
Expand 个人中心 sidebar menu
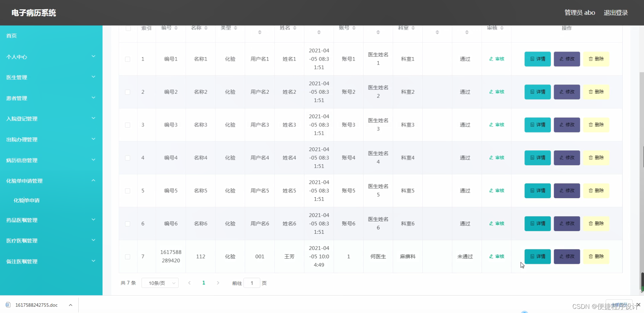(x=51, y=57)
